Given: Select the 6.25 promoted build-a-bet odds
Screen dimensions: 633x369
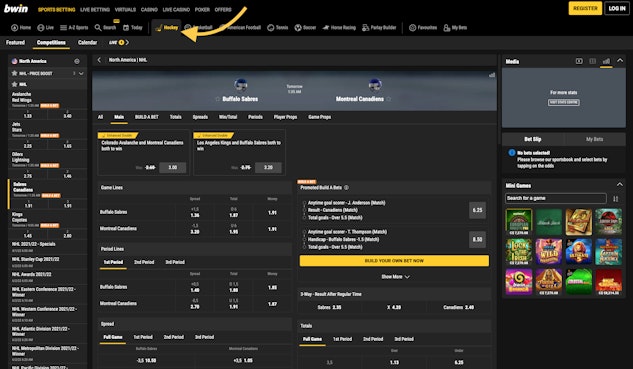Looking at the screenshot, I should pyautogui.click(x=477, y=210).
